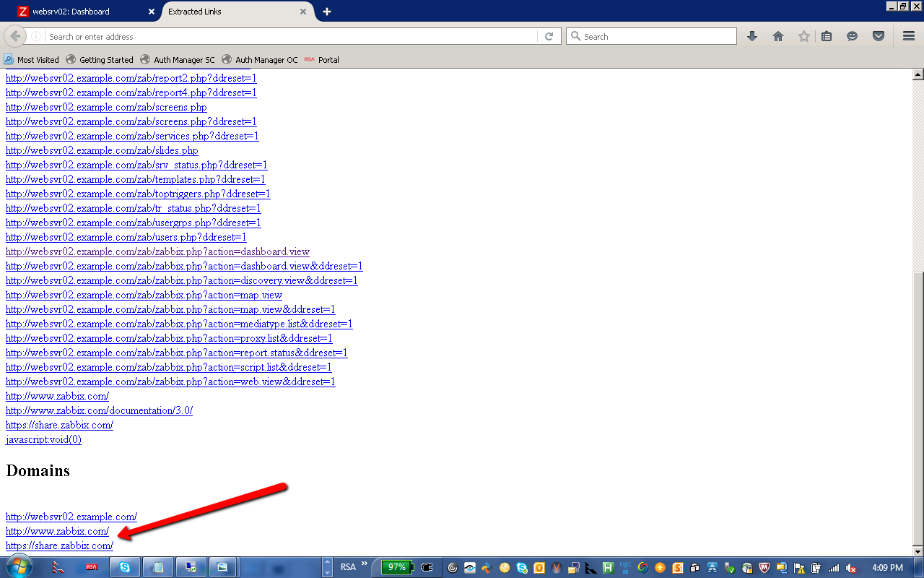The image size is (924, 578).
Task: Open Skype from the Windows taskbar
Action: [x=124, y=567]
